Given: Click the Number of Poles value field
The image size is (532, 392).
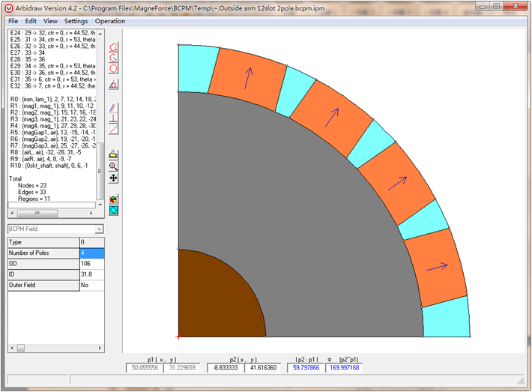Looking at the screenshot, I should coord(91,253).
